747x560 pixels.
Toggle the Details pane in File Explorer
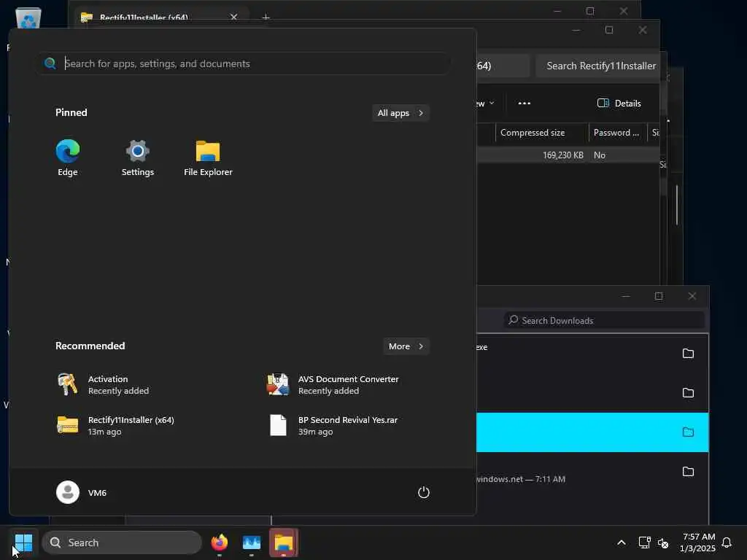pos(619,104)
